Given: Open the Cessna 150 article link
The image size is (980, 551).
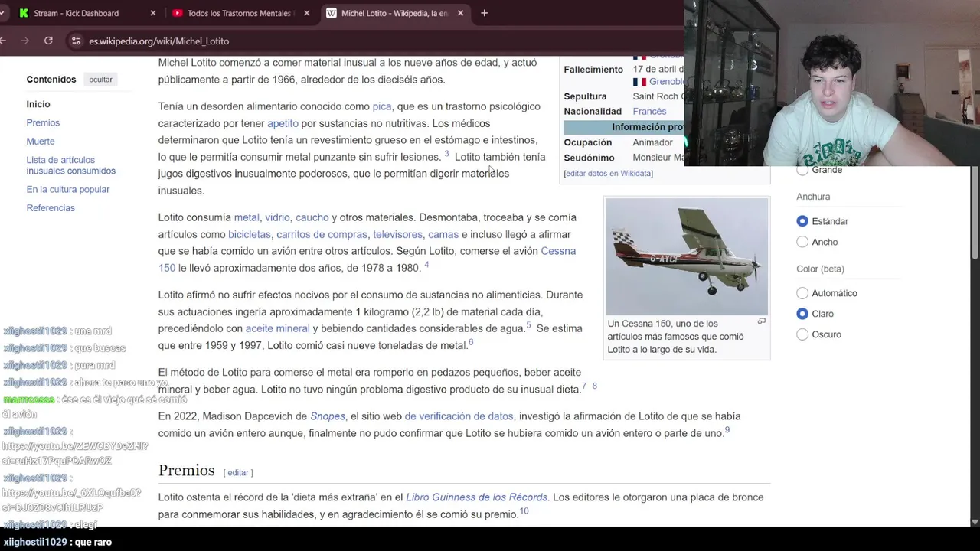Looking at the screenshot, I should tap(558, 251).
